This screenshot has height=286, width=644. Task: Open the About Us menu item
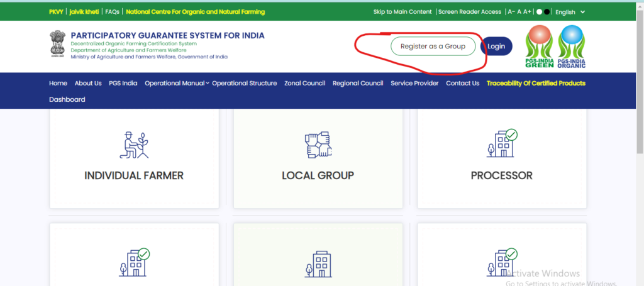(x=88, y=84)
